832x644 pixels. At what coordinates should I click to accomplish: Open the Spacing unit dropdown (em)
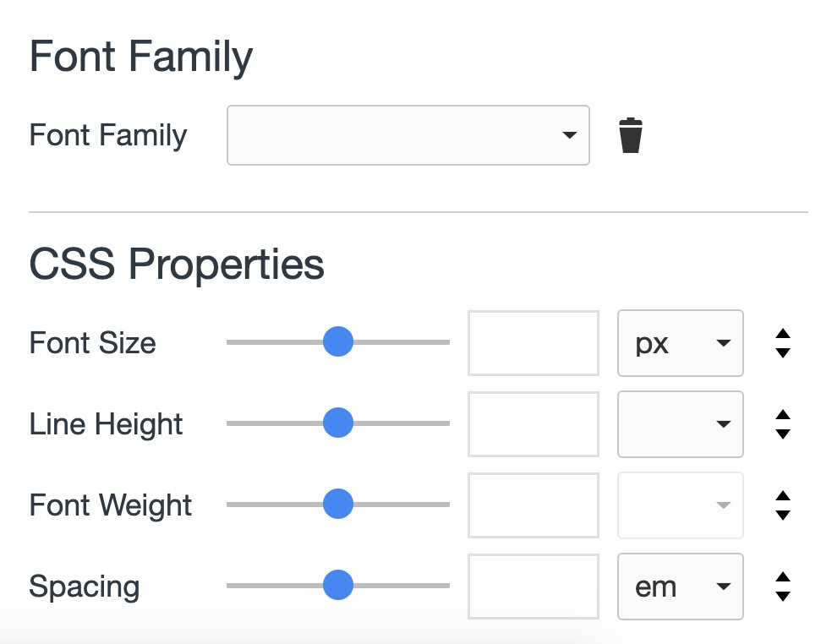[x=681, y=587]
